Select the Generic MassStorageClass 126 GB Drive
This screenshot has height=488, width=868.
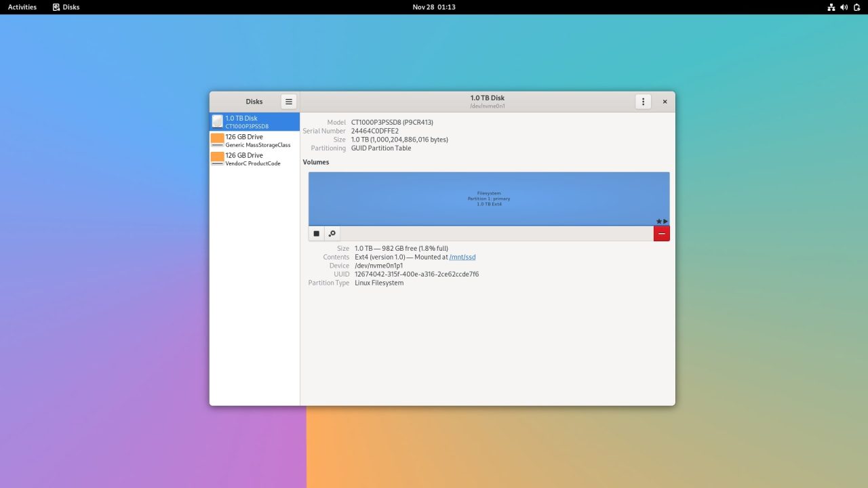[x=254, y=140]
